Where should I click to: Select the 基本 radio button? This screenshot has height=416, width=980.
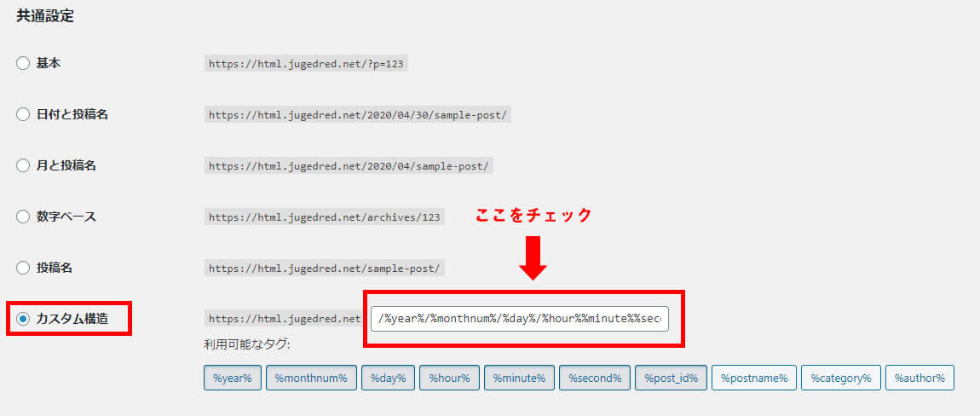(23, 63)
